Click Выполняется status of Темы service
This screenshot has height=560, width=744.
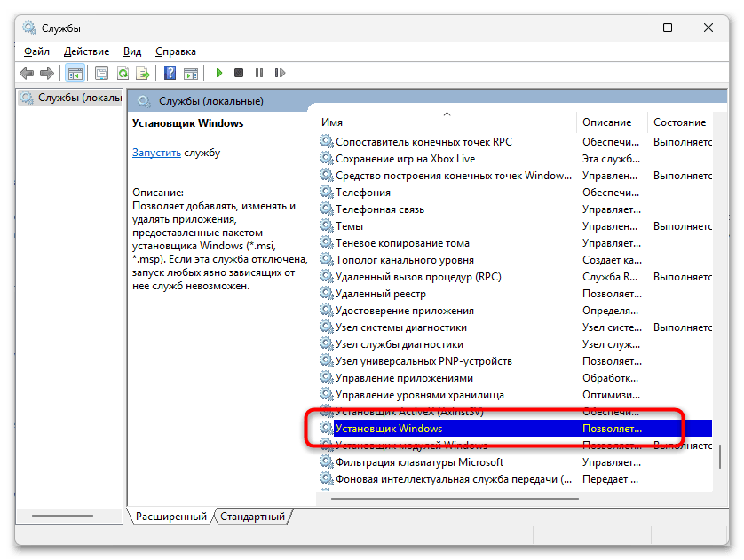click(x=683, y=226)
